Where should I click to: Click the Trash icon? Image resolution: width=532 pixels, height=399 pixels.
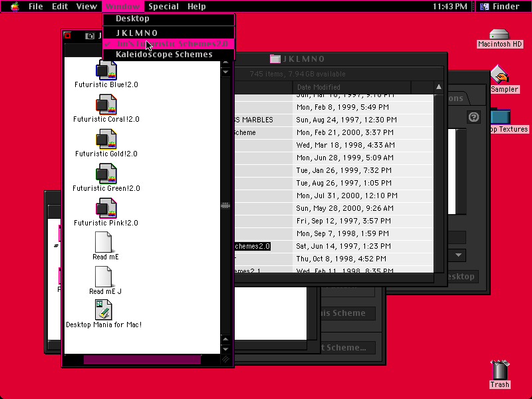click(x=500, y=370)
